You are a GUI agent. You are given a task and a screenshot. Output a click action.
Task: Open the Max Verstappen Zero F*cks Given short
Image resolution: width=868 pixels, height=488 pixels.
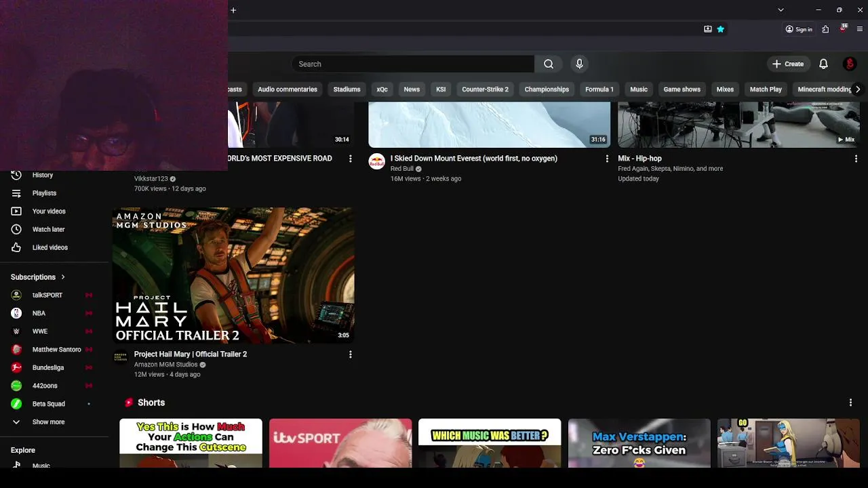639,443
